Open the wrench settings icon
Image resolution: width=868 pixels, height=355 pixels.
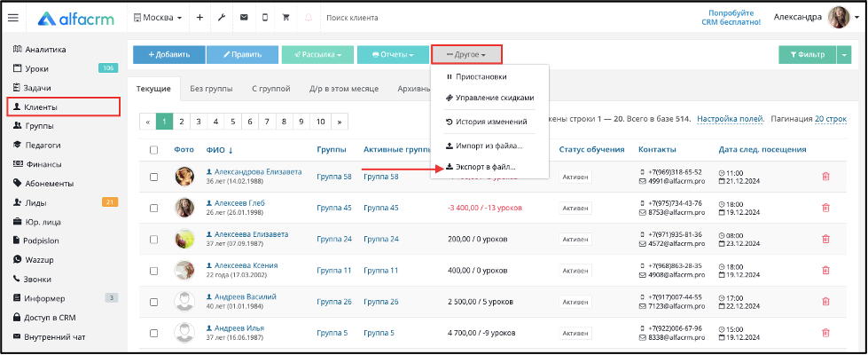222,18
